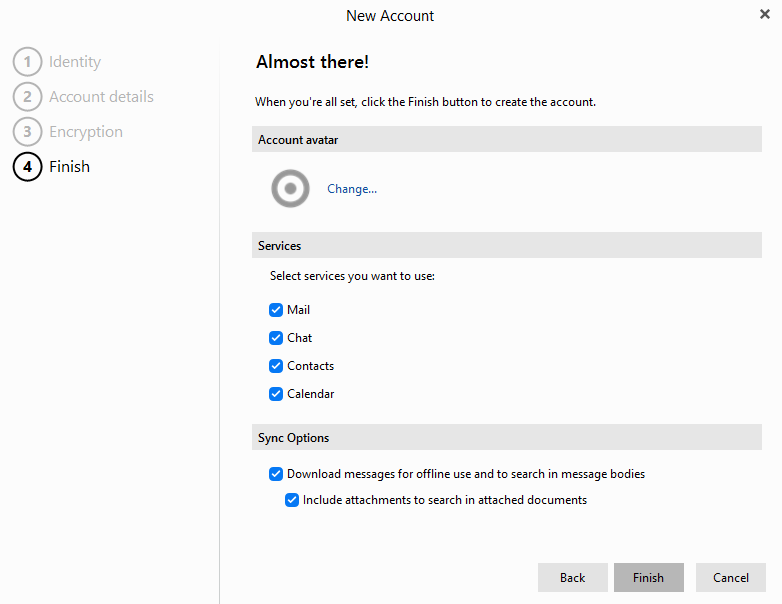Image resolution: width=782 pixels, height=604 pixels.
Task: Click the step 1 number circle
Action: [x=27, y=62]
